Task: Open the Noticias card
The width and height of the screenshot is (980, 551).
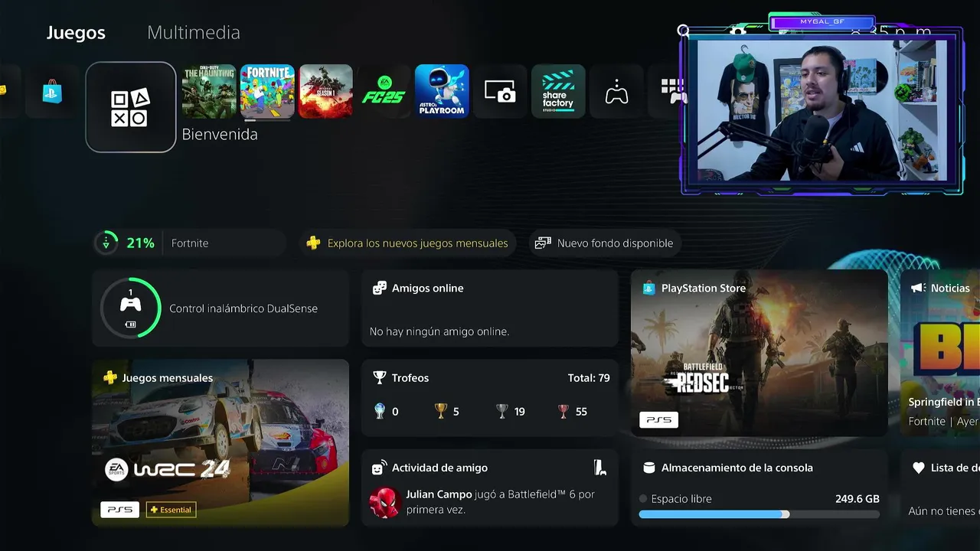Action: click(940, 353)
